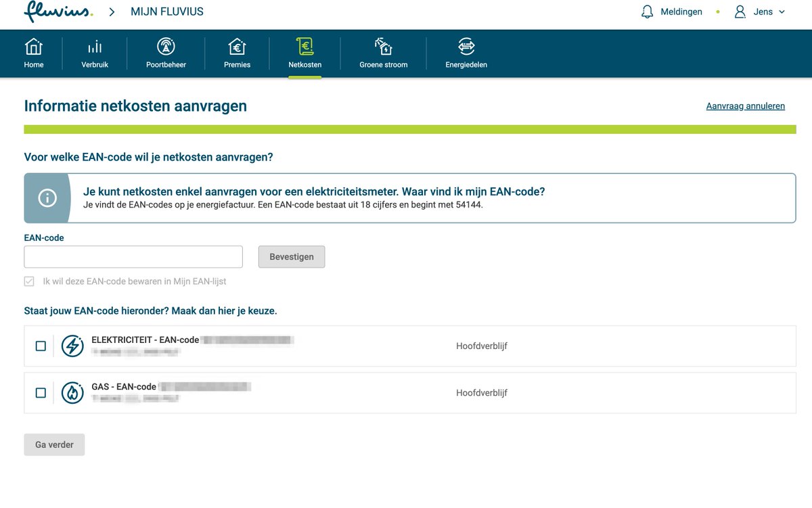Select the Verbruik bar-chart icon
The width and height of the screenshot is (812, 508).
94,47
